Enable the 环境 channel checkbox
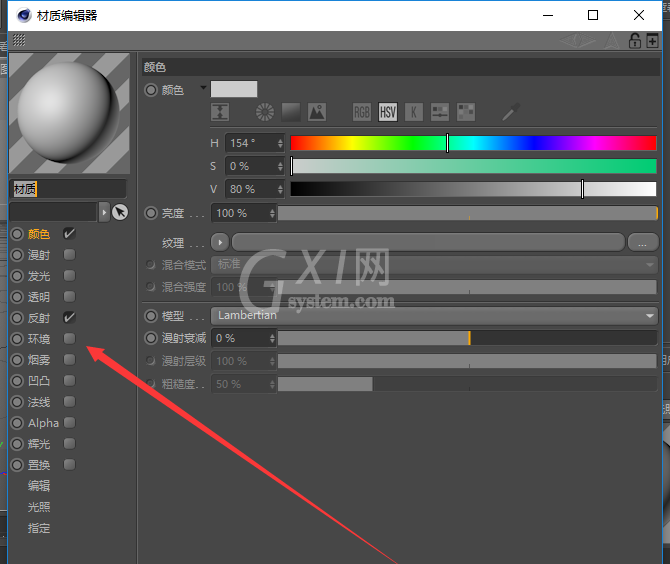Image resolution: width=670 pixels, height=564 pixels. pos(69,338)
